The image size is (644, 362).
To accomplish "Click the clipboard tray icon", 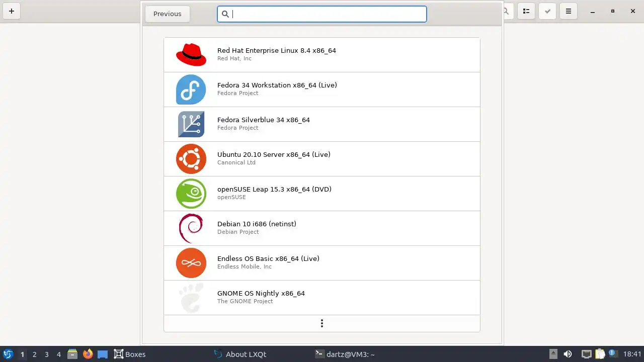I will pos(600,354).
